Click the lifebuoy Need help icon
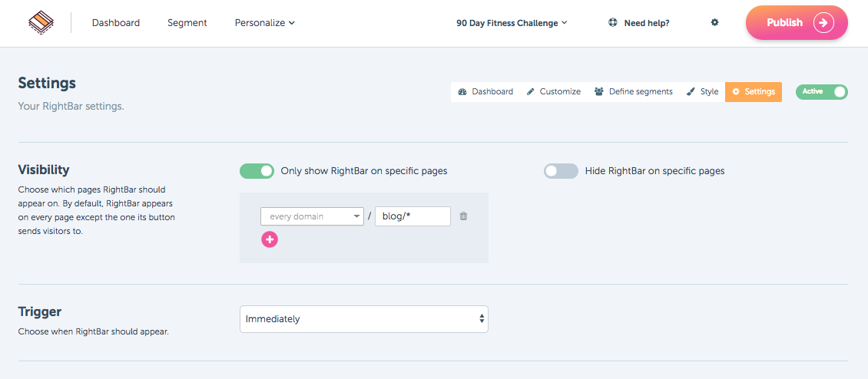Screen dimensions: 868x379 pyautogui.click(x=613, y=23)
